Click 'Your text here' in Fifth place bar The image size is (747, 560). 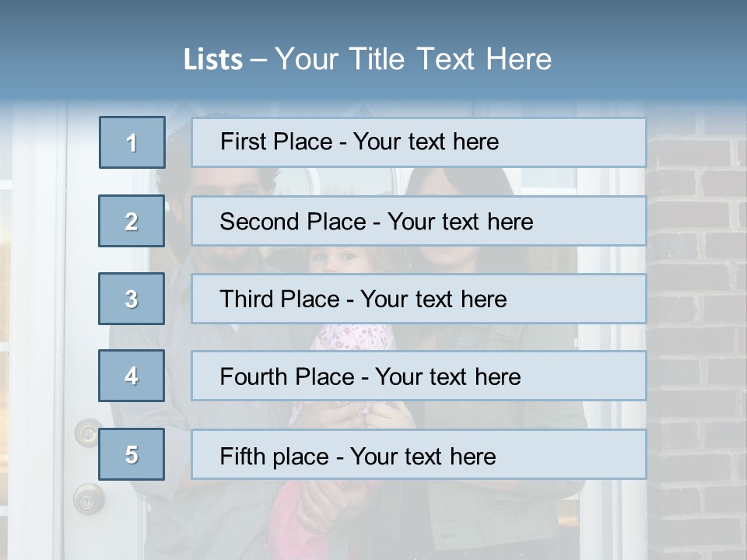click(423, 457)
